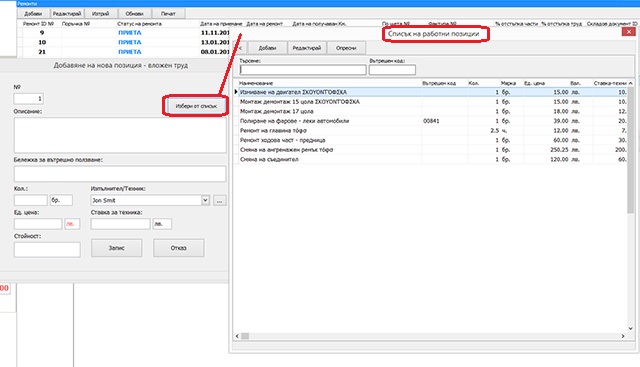The width and height of the screenshot is (640, 367).
Task: Click 'Статус на ремонта' column header
Action: click(x=139, y=24)
